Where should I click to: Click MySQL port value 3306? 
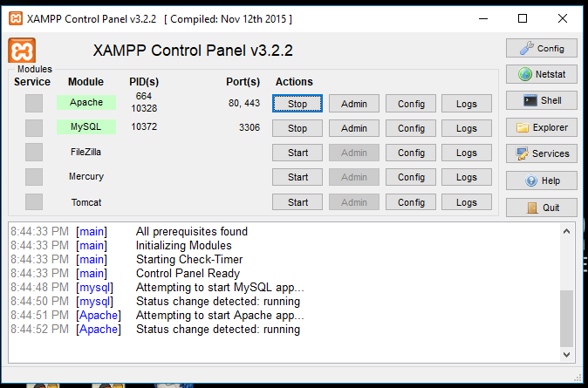click(x=250, y=127)
